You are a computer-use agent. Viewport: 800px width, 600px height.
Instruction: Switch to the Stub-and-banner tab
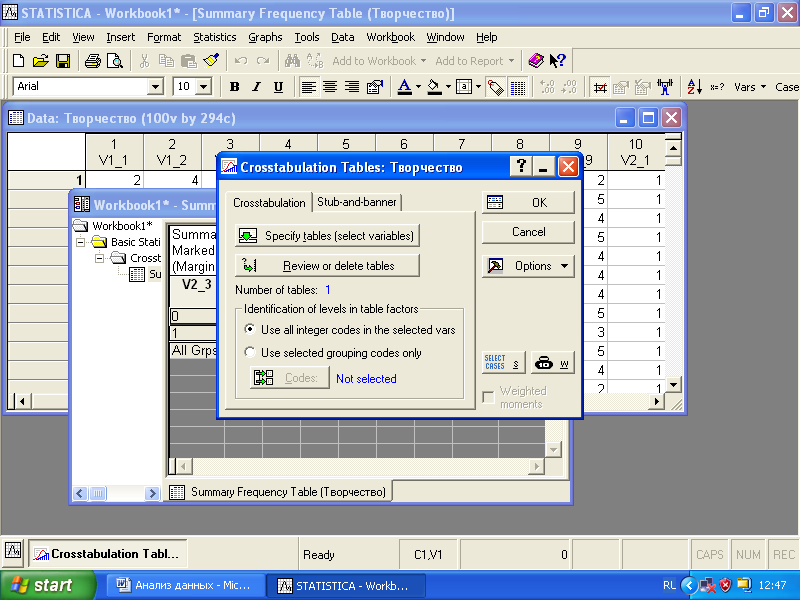[x=357, y=202]
